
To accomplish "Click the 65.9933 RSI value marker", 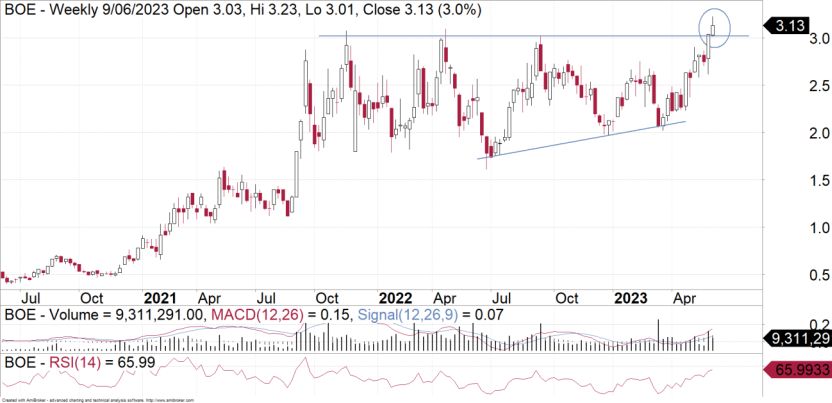I will 797,368.
